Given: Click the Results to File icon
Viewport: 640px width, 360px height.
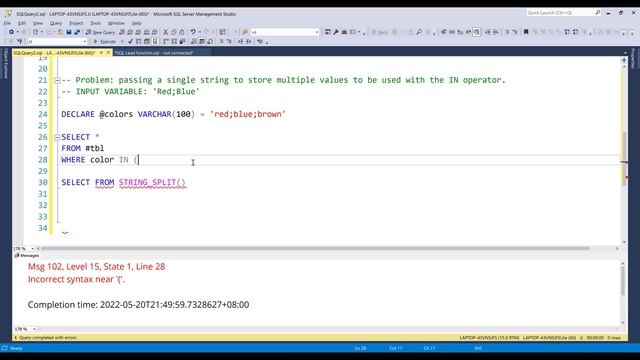Looking at the screenshot, I should [x=210, y=41].
